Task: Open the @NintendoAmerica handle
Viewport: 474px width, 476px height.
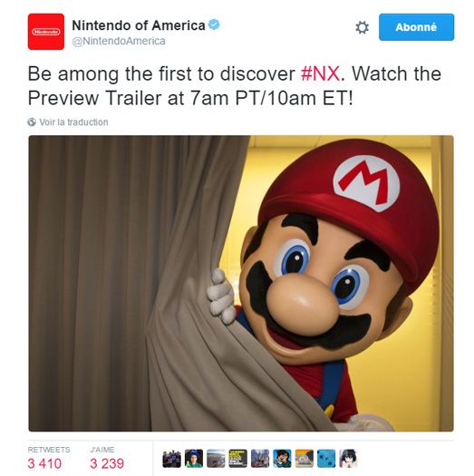Action: coord(119,41)
